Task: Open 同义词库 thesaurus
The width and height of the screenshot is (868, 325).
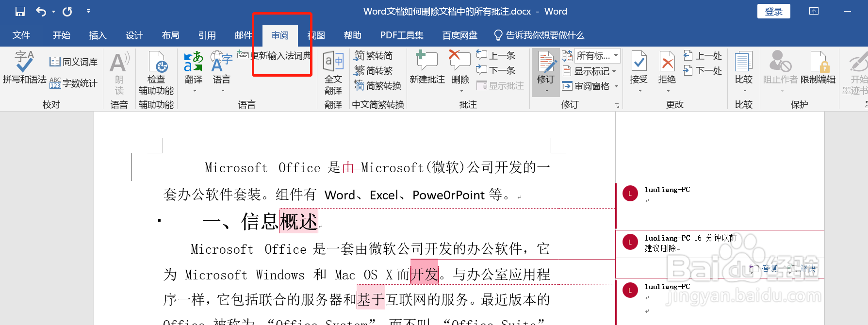Action: click(x=74, y=62)
